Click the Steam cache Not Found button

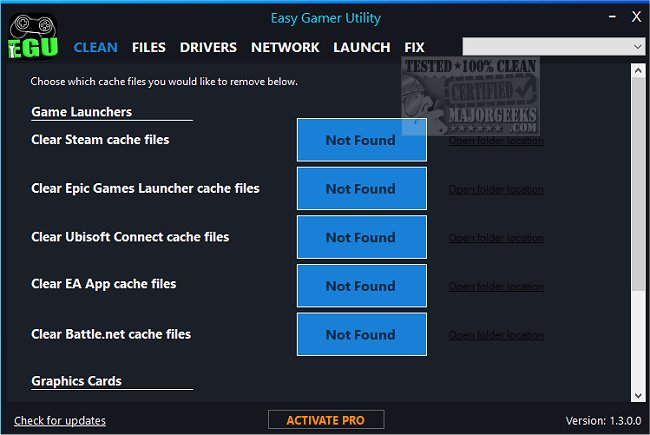pos(361,140)
